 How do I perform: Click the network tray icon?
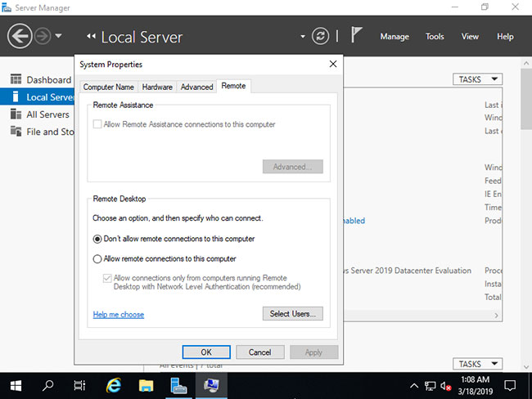click(430, 385)
